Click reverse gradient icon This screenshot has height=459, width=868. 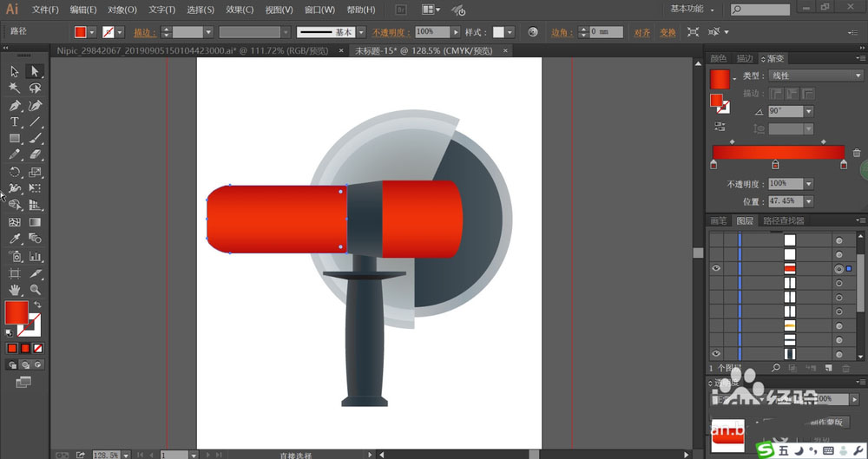pyautogui.click(x=720, y=127)
